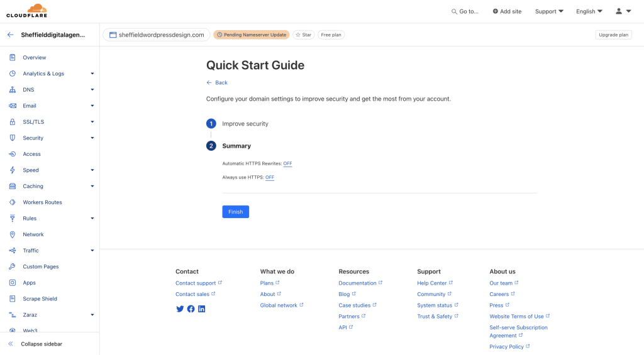This screenshot has width=644, height=355.
Task: Expand the Analytics & Logs submenu arrow
Action: (x=92, y=74)
